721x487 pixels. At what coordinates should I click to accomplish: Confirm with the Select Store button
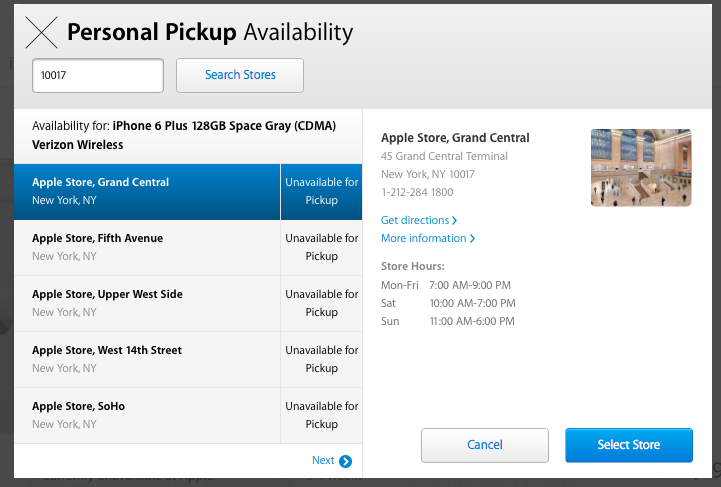(x=629, y=445)
